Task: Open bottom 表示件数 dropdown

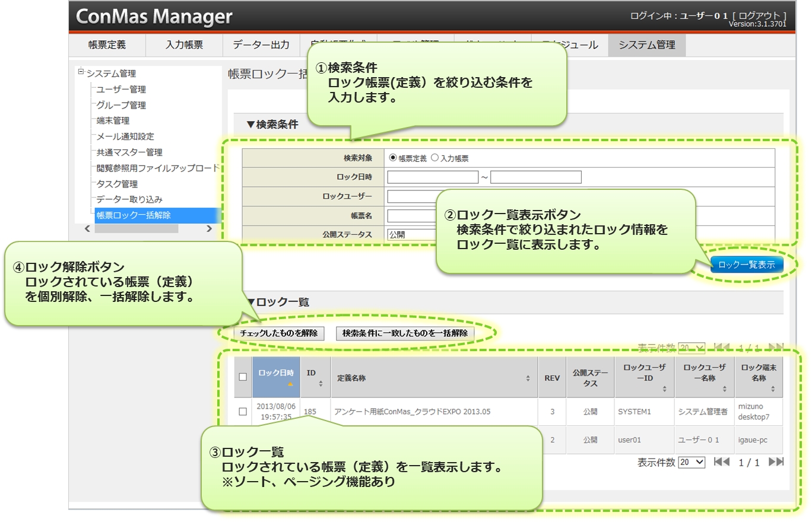Action: click(x=692, y=462)
